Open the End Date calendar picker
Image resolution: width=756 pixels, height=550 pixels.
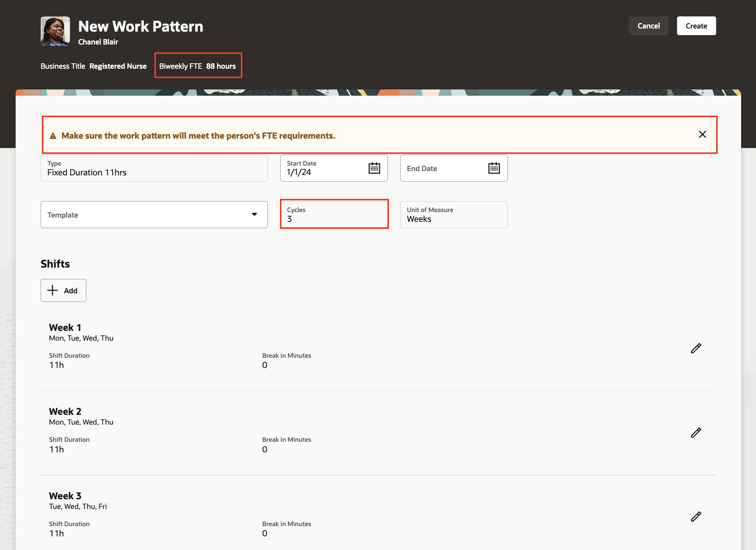(x=494, y=168)
